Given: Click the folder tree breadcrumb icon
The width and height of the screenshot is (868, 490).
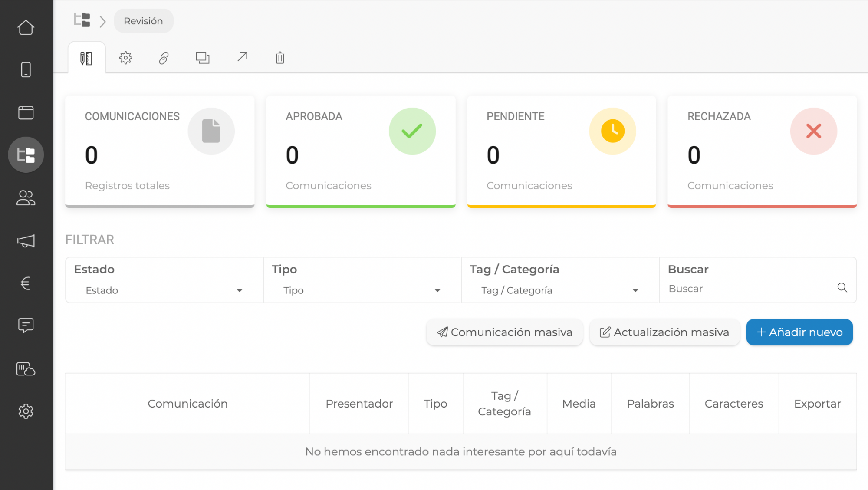Looking at the screenshot, I should click(x=82, y=20).
